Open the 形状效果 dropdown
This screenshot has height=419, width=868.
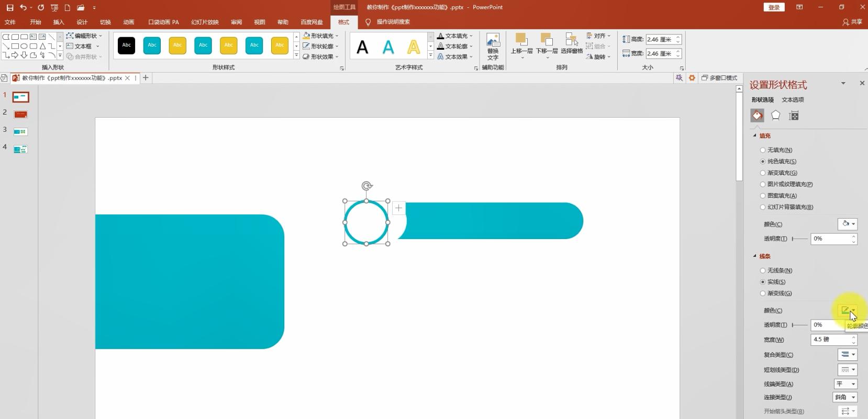point(320,56)
